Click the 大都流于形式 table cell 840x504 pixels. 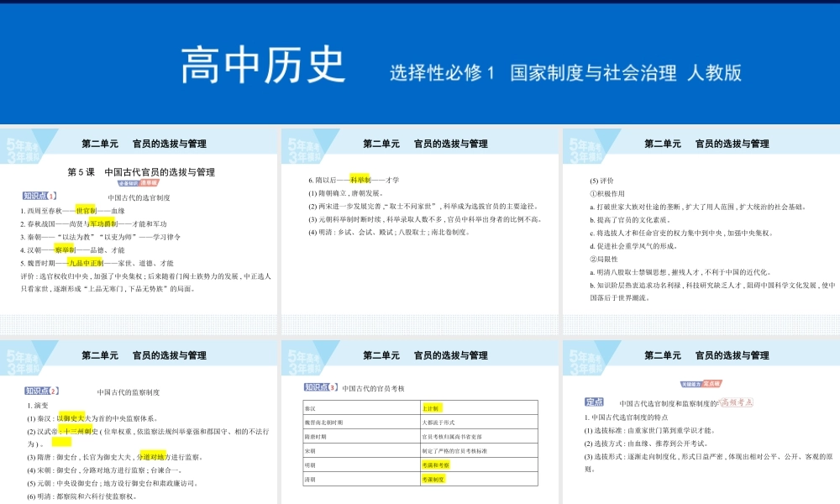(480, 422)
